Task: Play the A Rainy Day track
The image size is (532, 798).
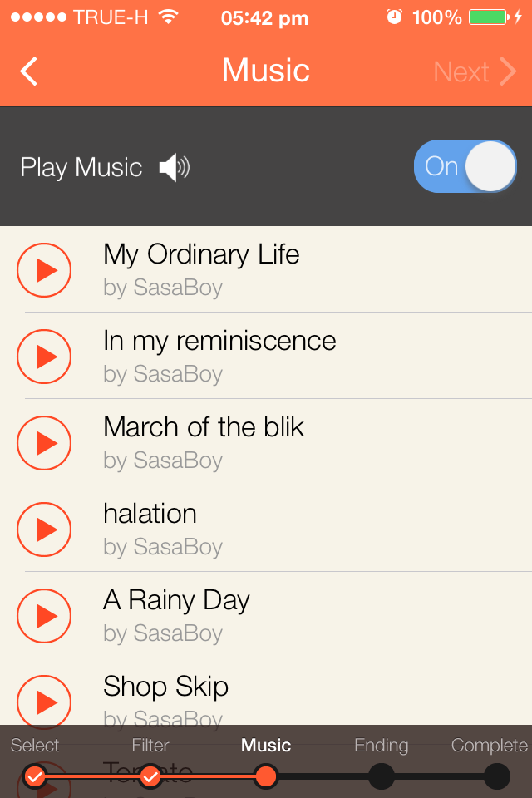Action: pyautogui.click(x=44, y=616)
